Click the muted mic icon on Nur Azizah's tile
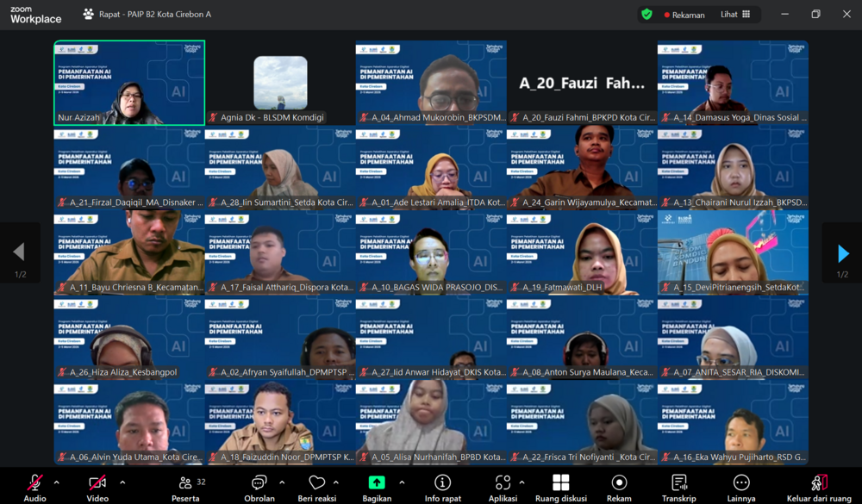The height and width of the screenshot is (504, 862). [62, 115]
